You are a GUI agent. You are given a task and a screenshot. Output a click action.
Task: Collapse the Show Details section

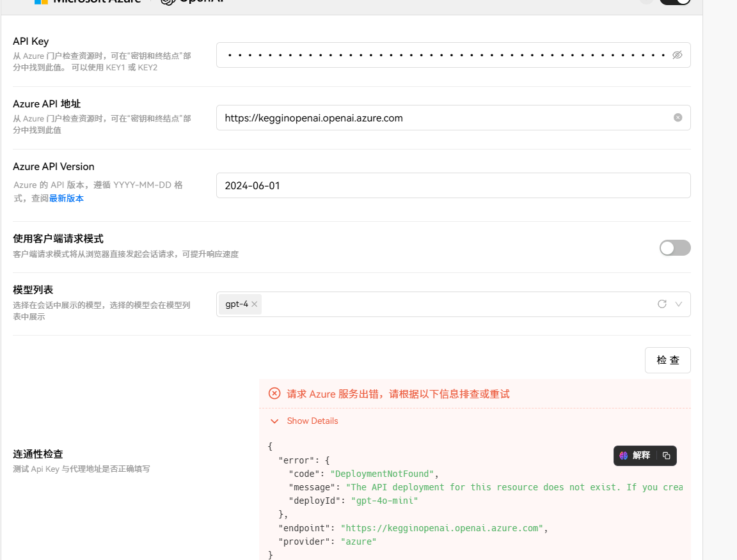coord(305,421)
